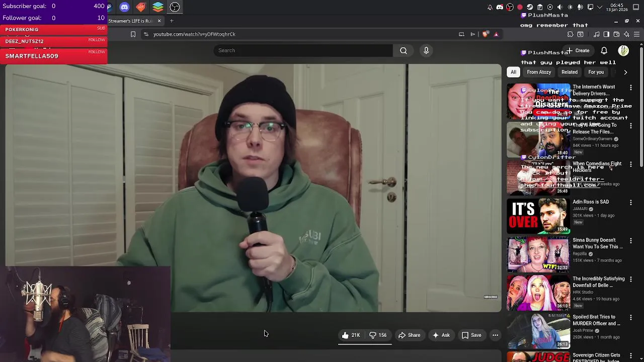
Task: Open Spoiled Brat Tries to MURDER title
Action: point(596,320)
